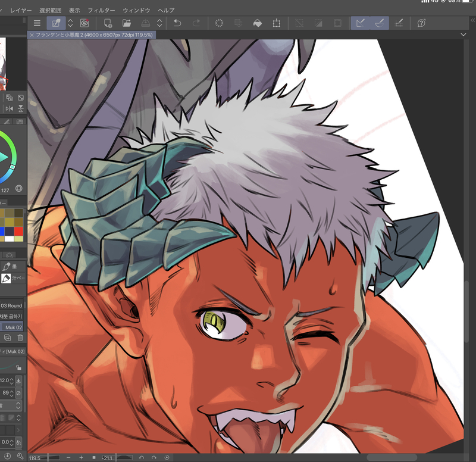Viewport: 476px width, 462px height.
Task: Open the 表示 menu
Action: 74,10
